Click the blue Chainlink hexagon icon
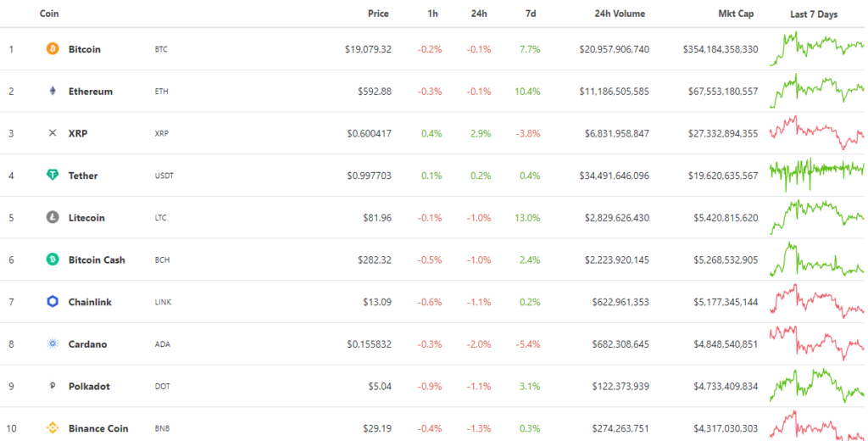Image resolution: width=868 pixels, height=441 pixels. tap(53, 302)
